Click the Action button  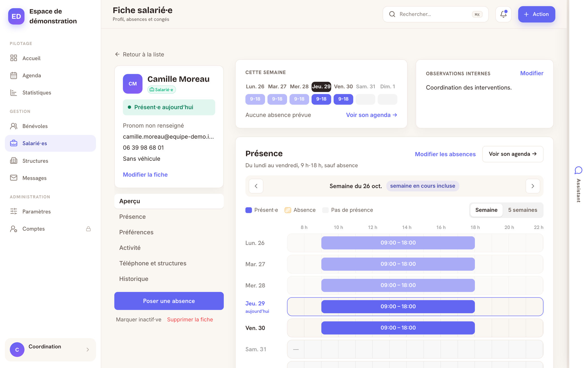click(536, 14)
